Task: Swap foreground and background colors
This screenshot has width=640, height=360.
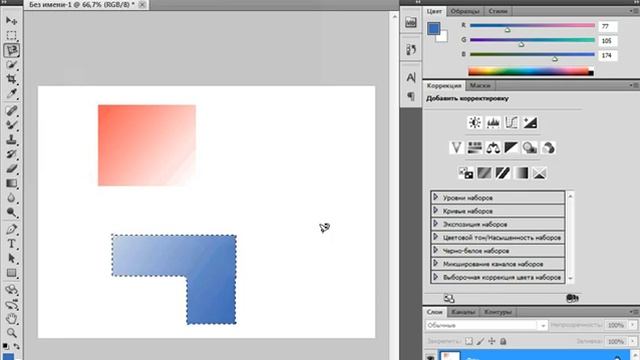Action: coord(17,347)
